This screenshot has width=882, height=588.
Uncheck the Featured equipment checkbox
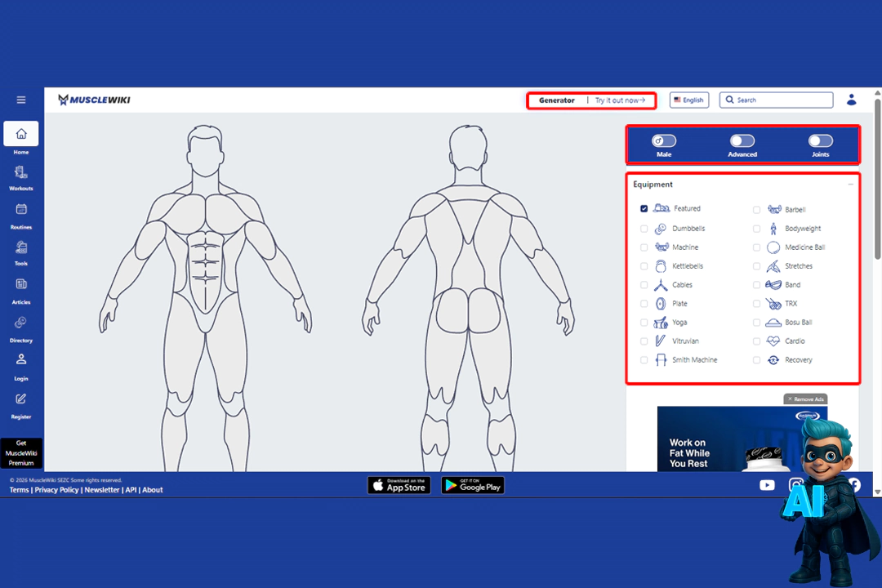pos(644,209)
